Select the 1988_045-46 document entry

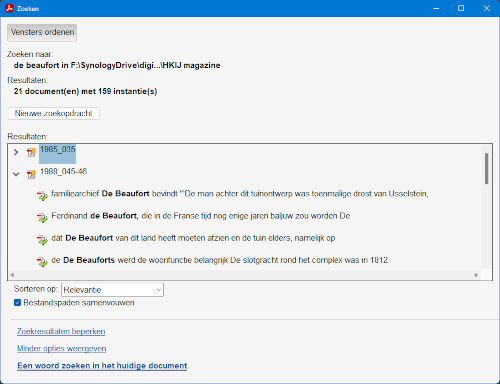point(63,171)
